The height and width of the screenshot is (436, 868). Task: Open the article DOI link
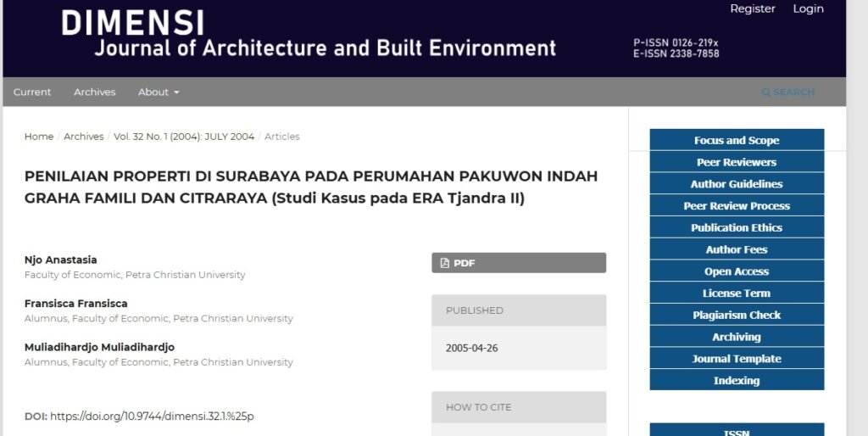click(152, 416)
